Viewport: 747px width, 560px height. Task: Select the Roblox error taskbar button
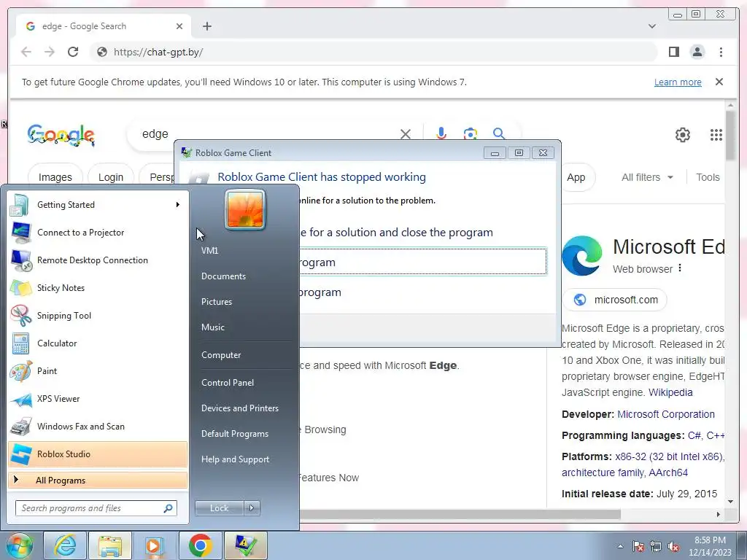click(245, 545)
